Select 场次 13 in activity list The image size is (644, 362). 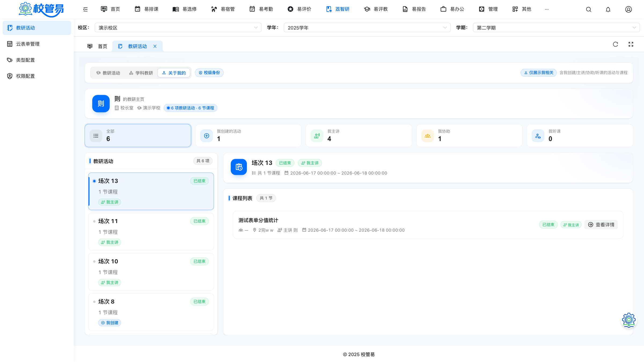tap(151, 191)
